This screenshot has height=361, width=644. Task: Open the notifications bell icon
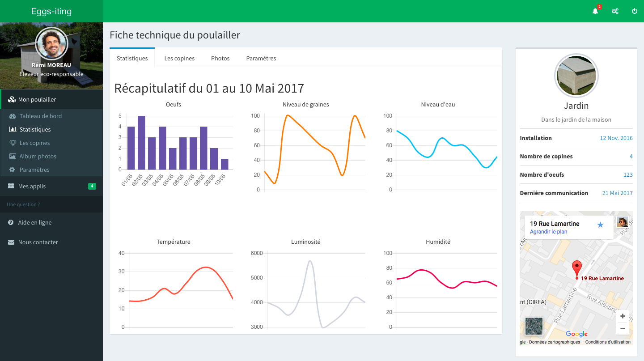595,11
